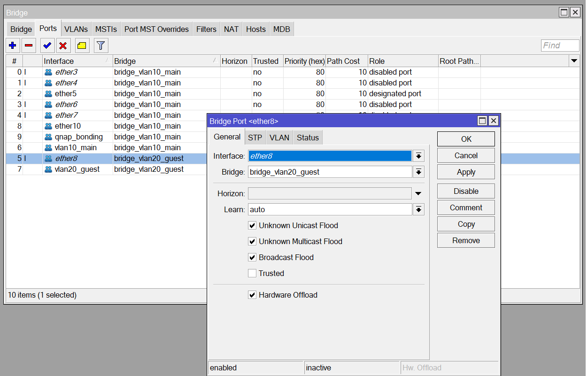Click the blue checkmark Enable icon

[x=47, y=46]
